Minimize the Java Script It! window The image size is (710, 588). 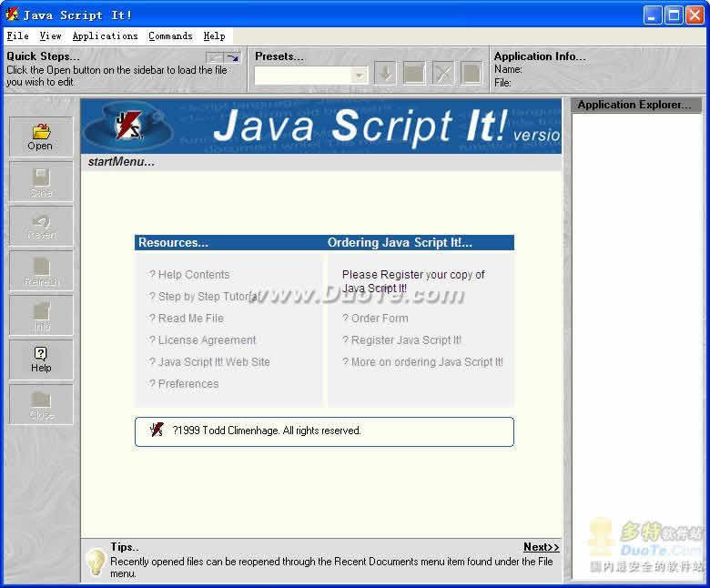652,15
